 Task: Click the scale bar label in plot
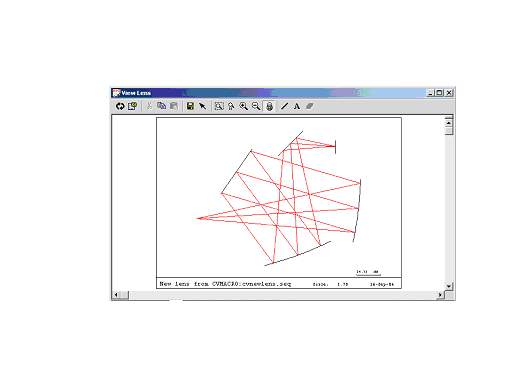tap(368, 272)
